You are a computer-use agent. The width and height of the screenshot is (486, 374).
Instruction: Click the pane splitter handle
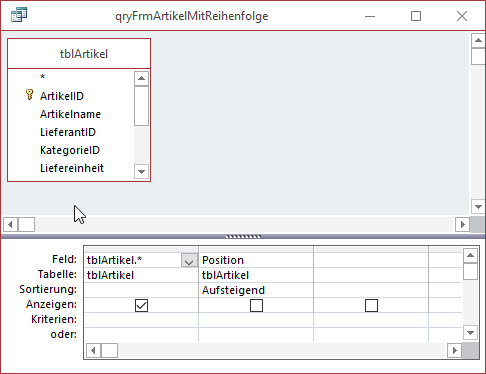click(243, 236)
